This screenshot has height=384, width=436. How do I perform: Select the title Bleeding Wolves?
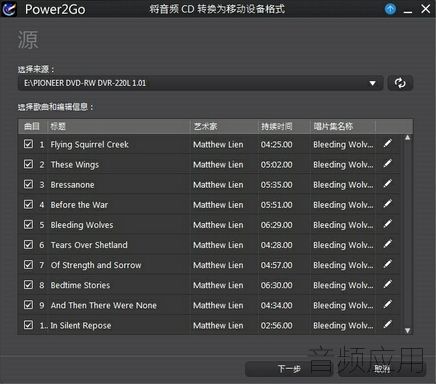click(82, 225)
